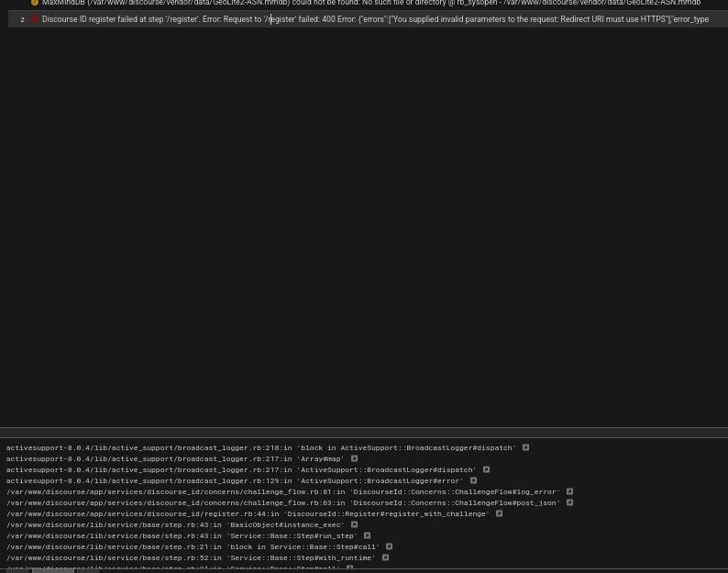The image size is (728, 573).
Task: Select the 'Discourse ID register failed' error row
Action: pos(368,19)
